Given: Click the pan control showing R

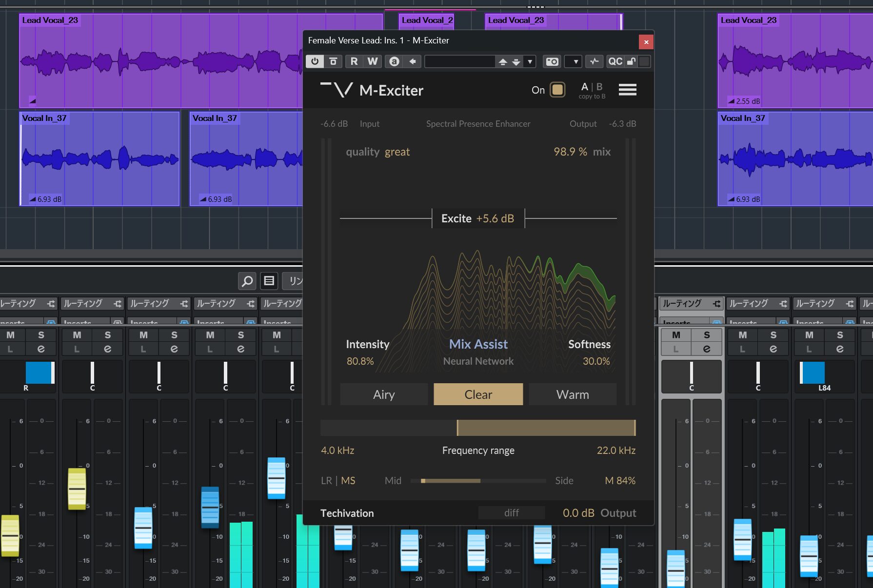Looking at the screenshot, I should pos(27,376).
